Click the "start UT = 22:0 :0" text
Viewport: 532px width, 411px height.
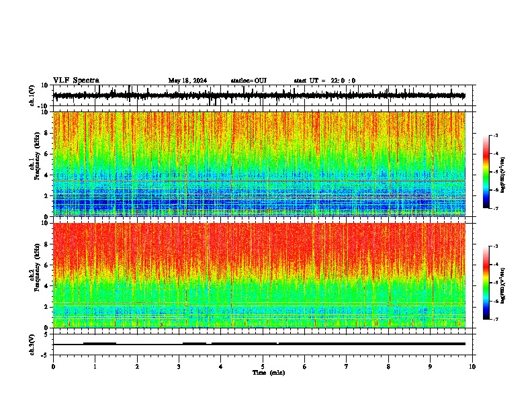[324, 81]
